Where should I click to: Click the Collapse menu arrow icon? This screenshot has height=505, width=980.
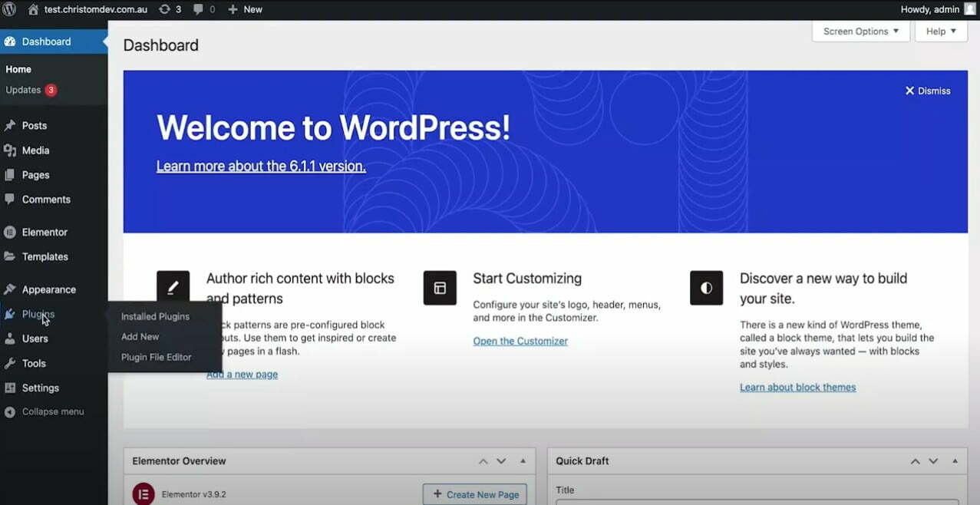point(10,412)
